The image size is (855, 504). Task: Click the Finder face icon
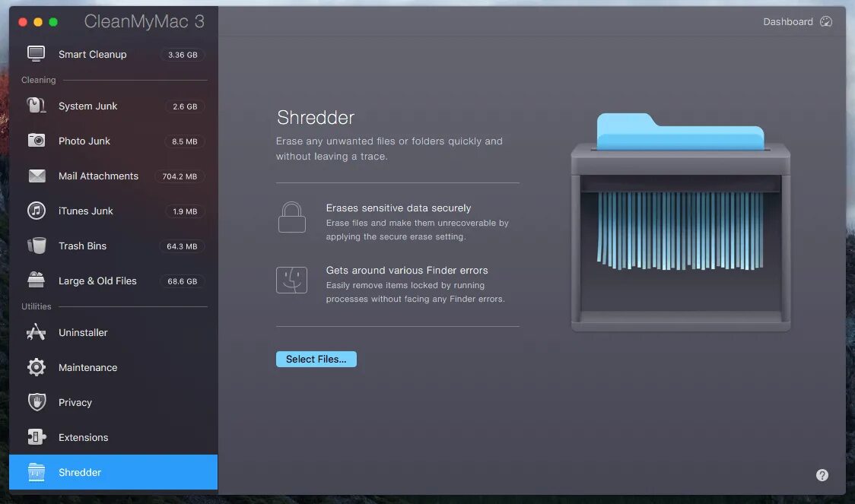[x=292, y=280]
